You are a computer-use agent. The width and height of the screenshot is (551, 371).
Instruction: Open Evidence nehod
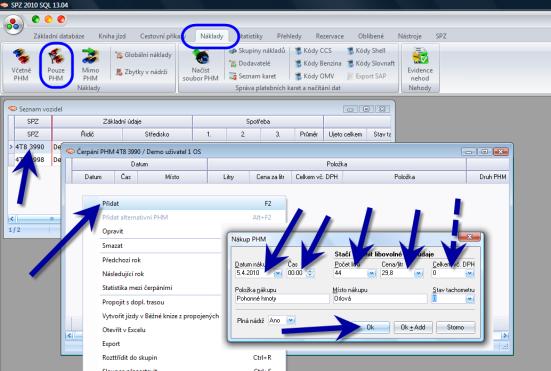(x=420, y=65)
